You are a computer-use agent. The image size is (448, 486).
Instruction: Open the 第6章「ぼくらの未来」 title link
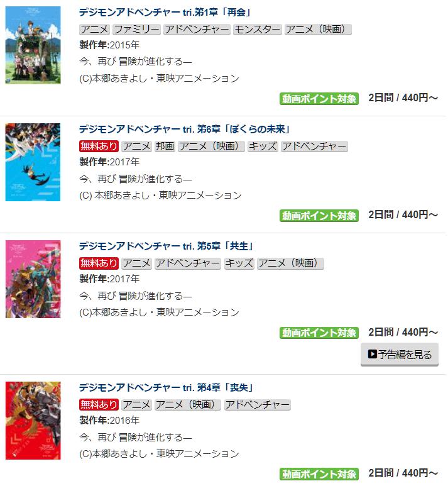184,129
